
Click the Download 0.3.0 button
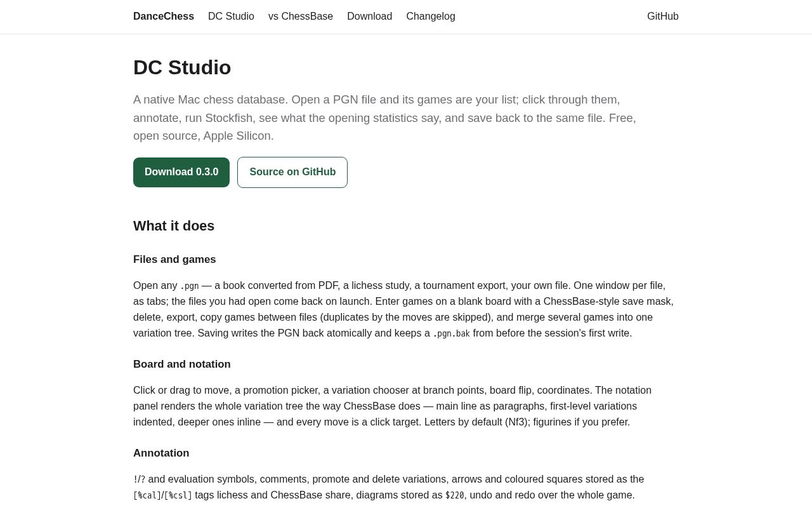click(181, 172)
